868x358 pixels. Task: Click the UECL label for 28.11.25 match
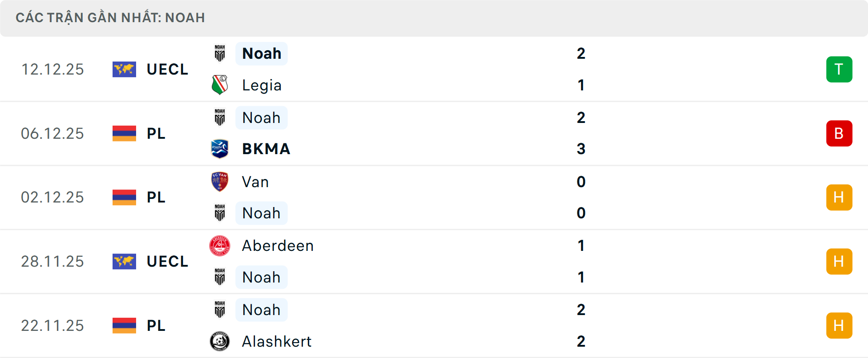tap(167, 261)
